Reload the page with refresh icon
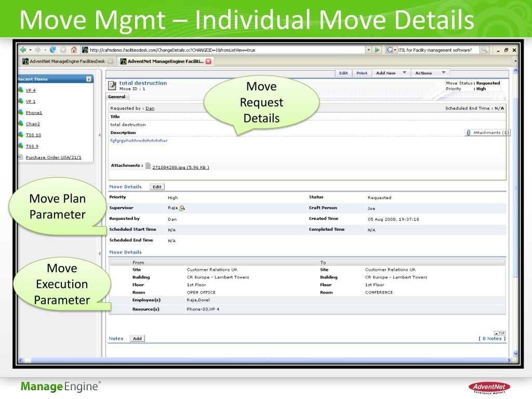The width and height of the screenshot is (532, 399). click(x=52, y=50)
